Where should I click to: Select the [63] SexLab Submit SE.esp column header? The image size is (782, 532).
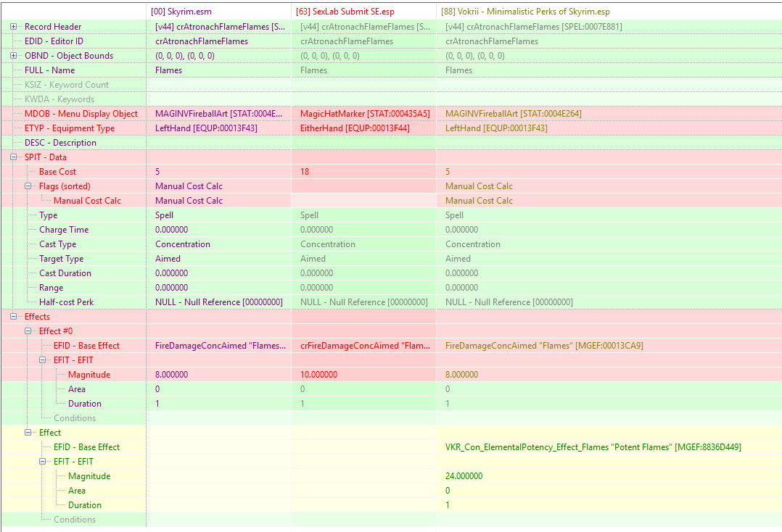click(x=363, y=12)
